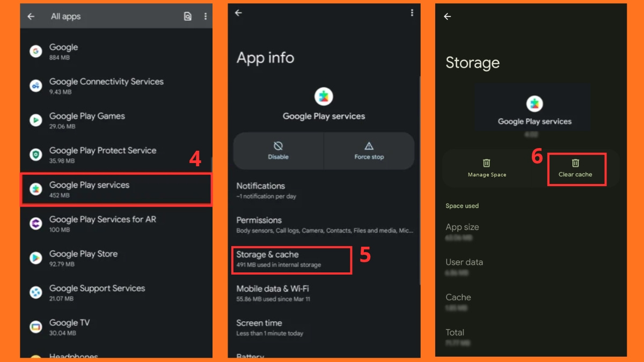The height and width of the screenshot is (362, 644).
Task: Tap the Disable circle icon
Action: [278, 146]
